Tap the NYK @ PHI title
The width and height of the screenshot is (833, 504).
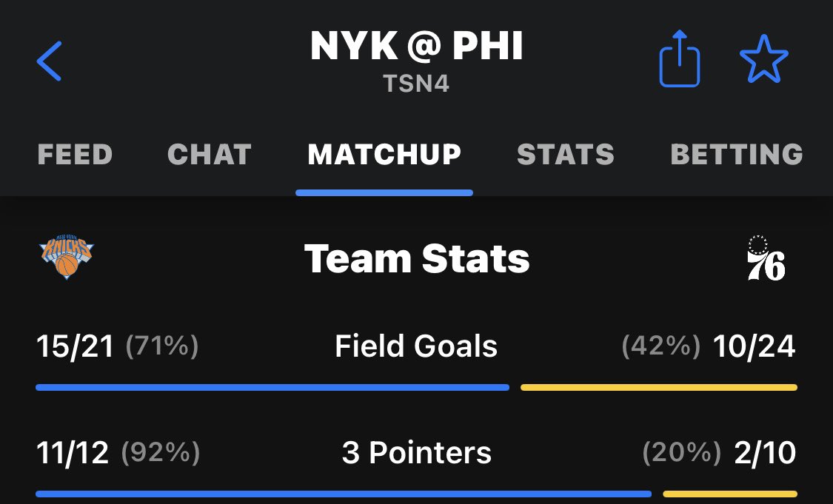pyautogui.click(x=416, y=46)
